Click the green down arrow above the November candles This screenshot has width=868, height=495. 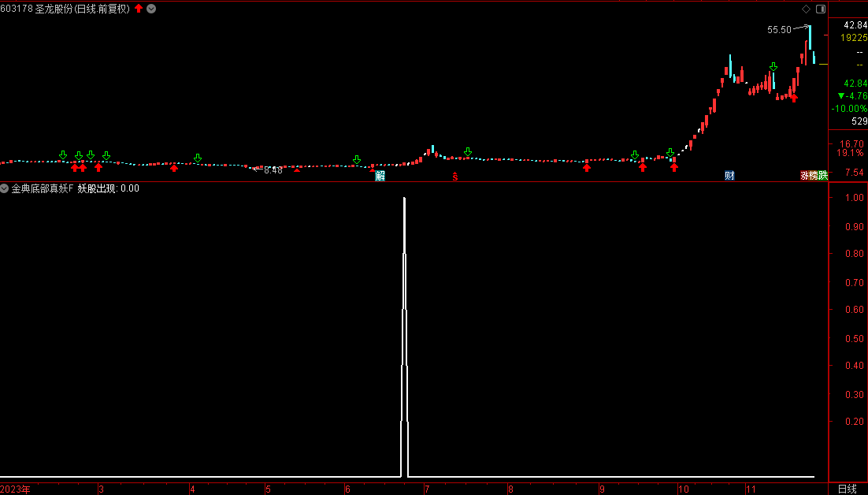click(773, 67)
